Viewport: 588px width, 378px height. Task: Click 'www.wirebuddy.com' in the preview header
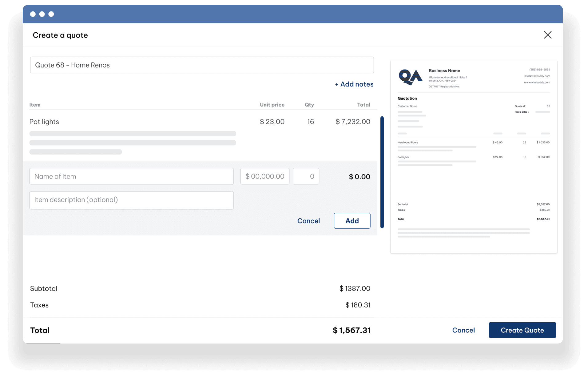pyautogui.click(x=537, y=82)
